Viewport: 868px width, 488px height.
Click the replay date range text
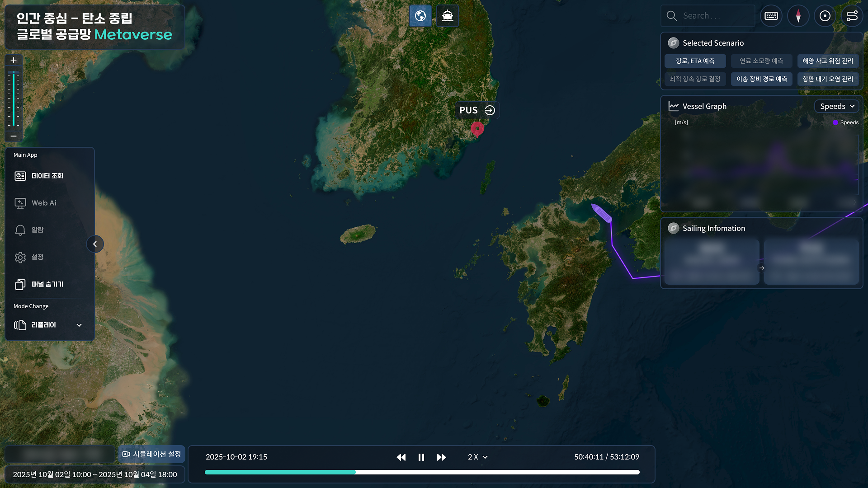95,474
